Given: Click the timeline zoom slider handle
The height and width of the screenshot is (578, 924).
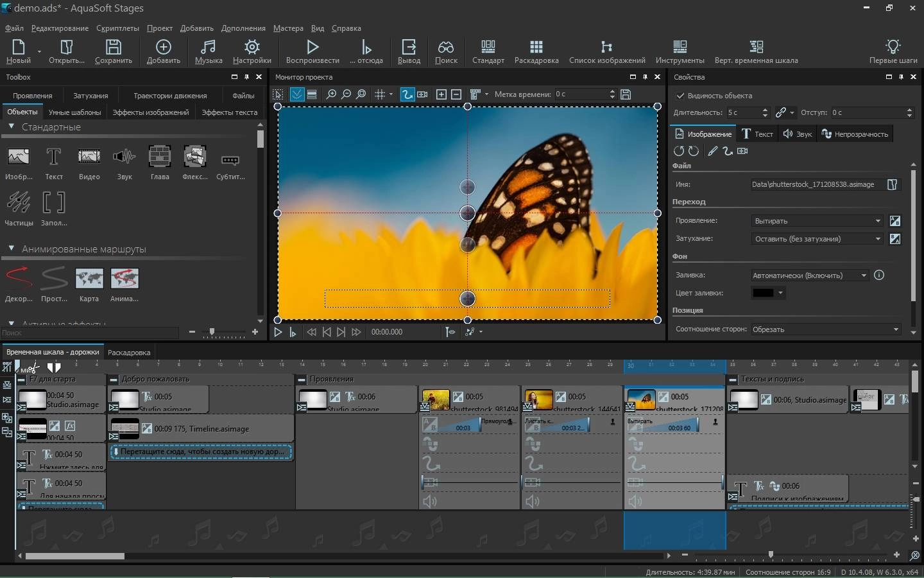Looking at the screenshot, I should tap(771, 554).
